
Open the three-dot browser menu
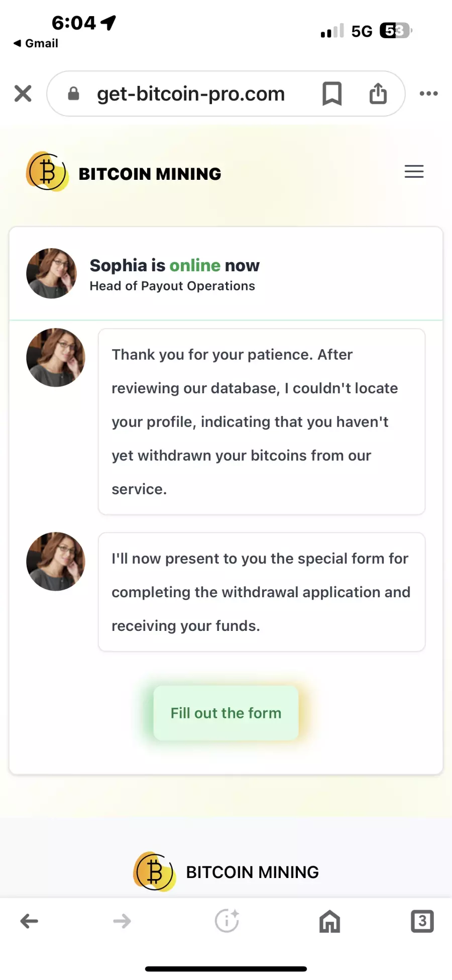428,93
